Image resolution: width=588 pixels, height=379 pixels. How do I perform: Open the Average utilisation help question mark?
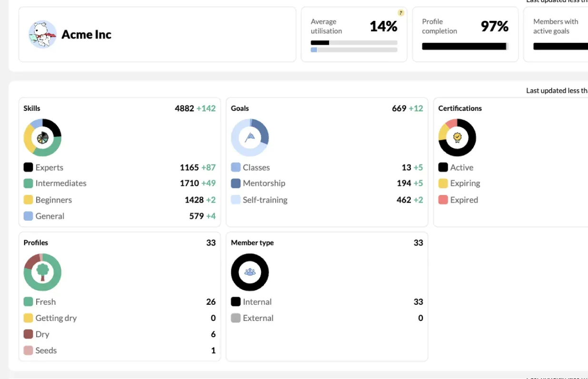pyautogui.click(x=401, y=13)
